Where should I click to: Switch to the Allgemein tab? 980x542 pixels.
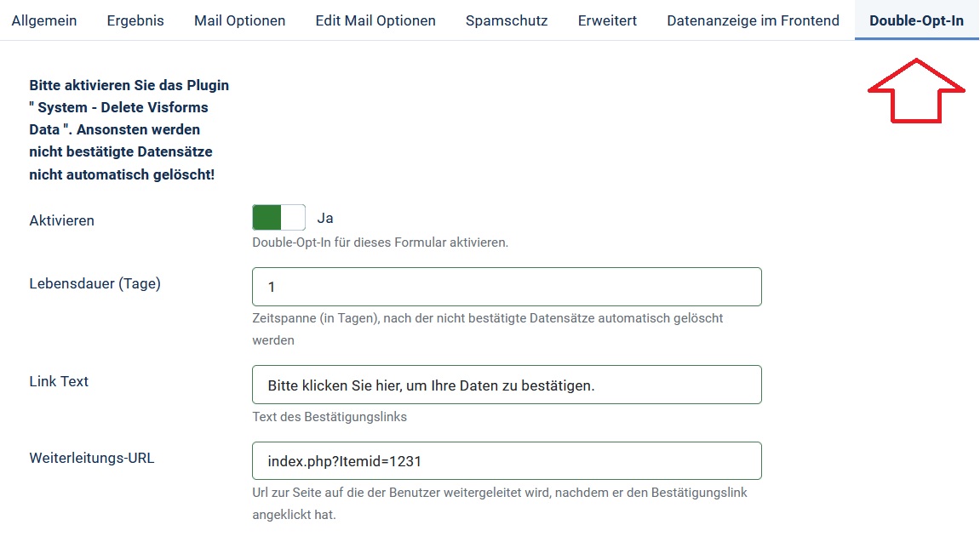(x=44, y=20)
